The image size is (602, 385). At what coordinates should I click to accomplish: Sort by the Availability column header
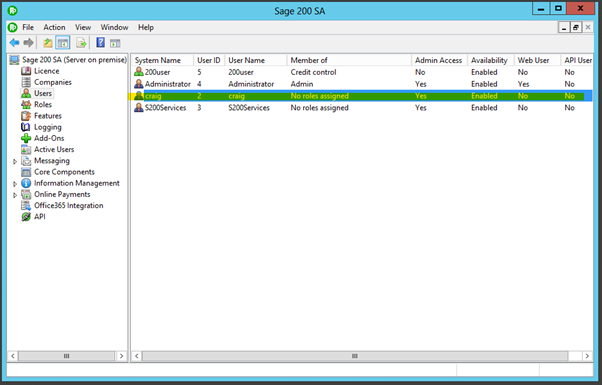(x=491, y=60)
